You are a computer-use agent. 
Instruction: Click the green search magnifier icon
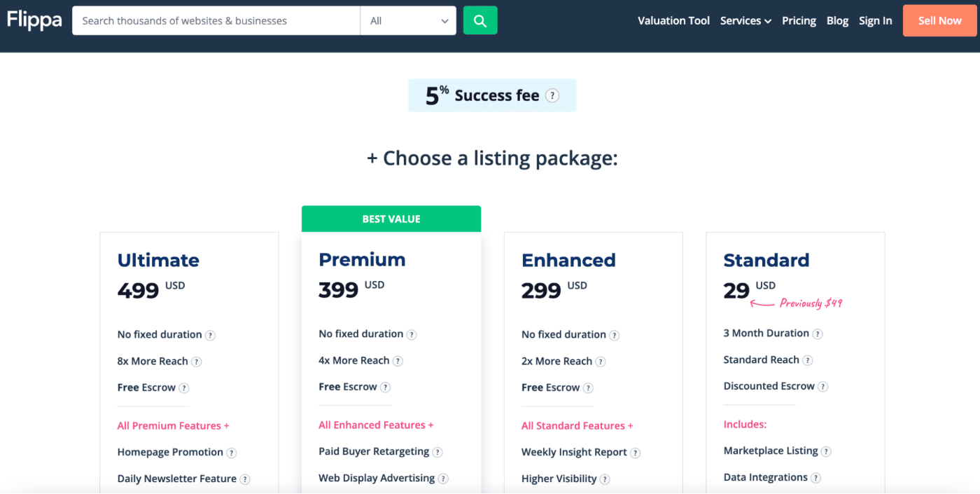click(480, 20)
